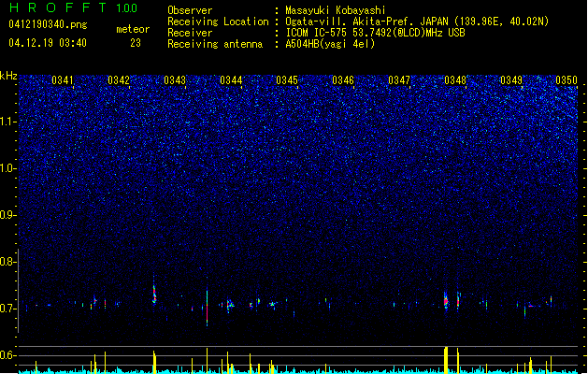Viewport: 588px width, 374px height.
Task: Click the 0346 time marker
Action: click(343, 80)
